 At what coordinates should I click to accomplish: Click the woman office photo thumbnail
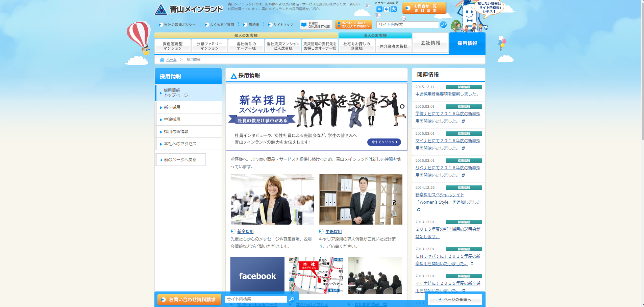click(x=272, y=199)
